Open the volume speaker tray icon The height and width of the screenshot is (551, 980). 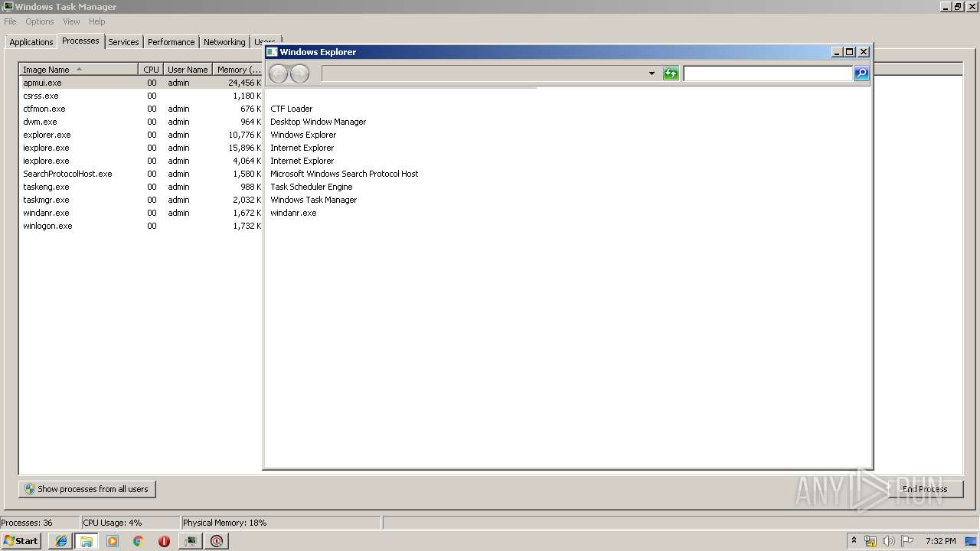[889, 541]
